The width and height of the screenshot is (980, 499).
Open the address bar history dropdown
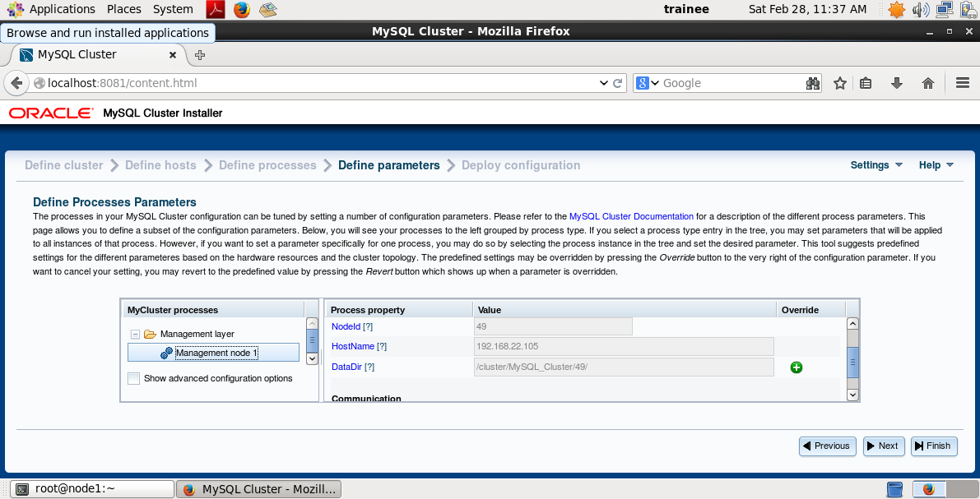coord(603,83)
